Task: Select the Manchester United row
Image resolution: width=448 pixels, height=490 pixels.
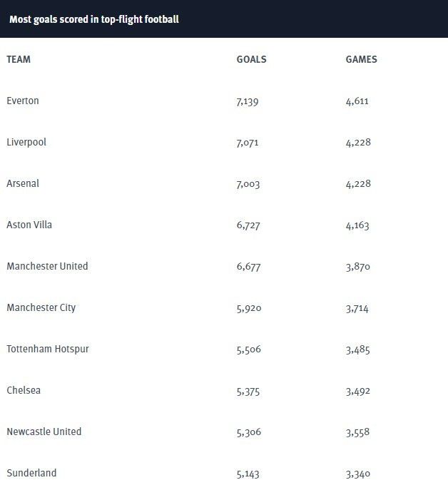Action: (224, 266)
